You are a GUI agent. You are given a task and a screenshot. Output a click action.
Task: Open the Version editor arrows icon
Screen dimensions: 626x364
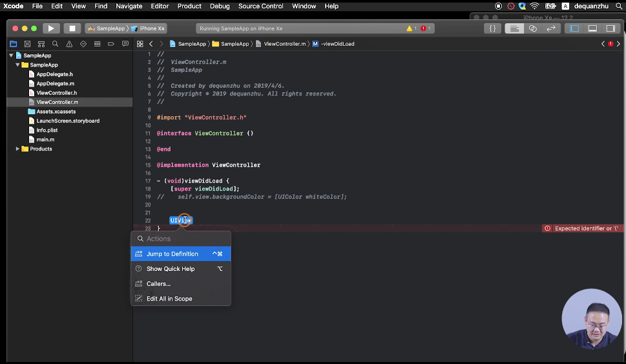[551, 28]
